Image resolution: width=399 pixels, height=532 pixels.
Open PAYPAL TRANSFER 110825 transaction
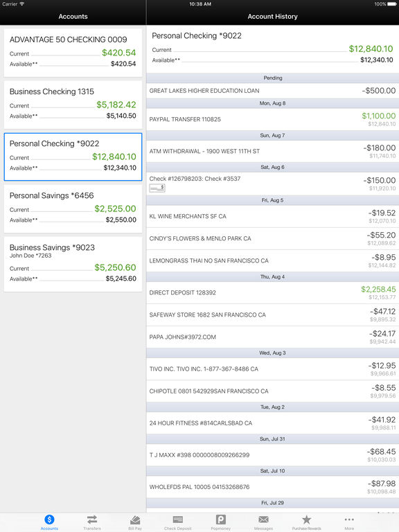point(272,119)
